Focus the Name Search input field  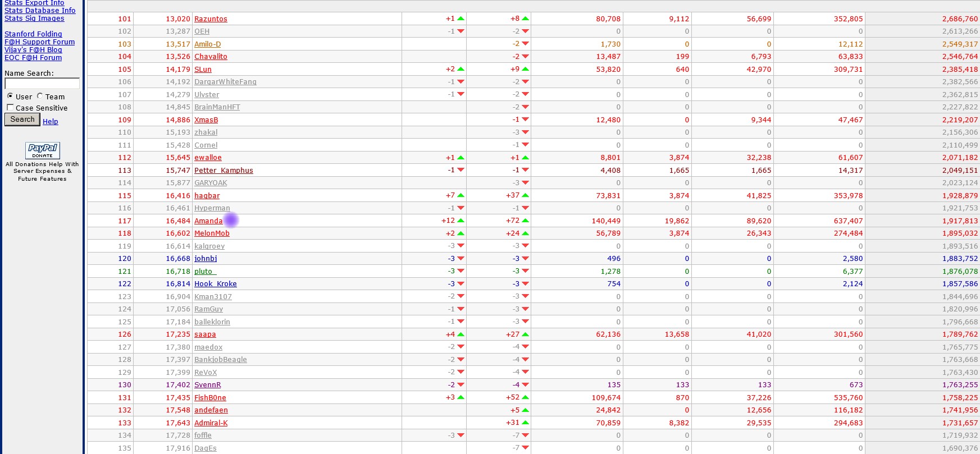42,84
